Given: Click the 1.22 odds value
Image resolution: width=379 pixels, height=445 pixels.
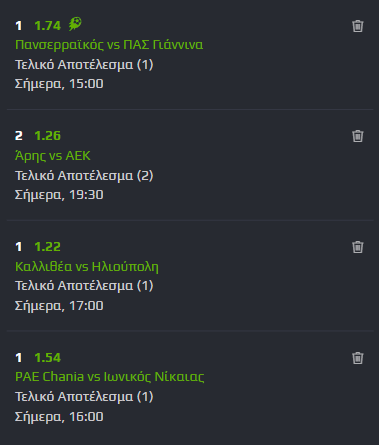Looking at the screenshot, I should pyautogui.click(x=48, y=247).
